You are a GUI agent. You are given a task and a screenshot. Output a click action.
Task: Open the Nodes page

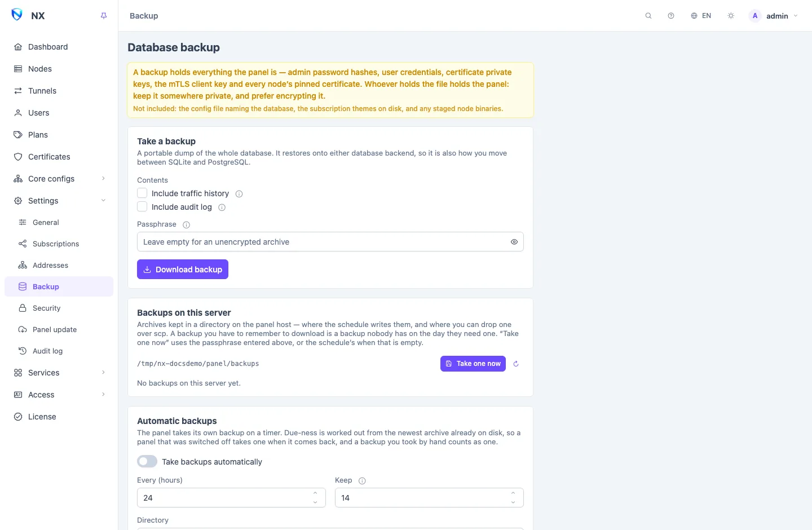tap(59, 69)
